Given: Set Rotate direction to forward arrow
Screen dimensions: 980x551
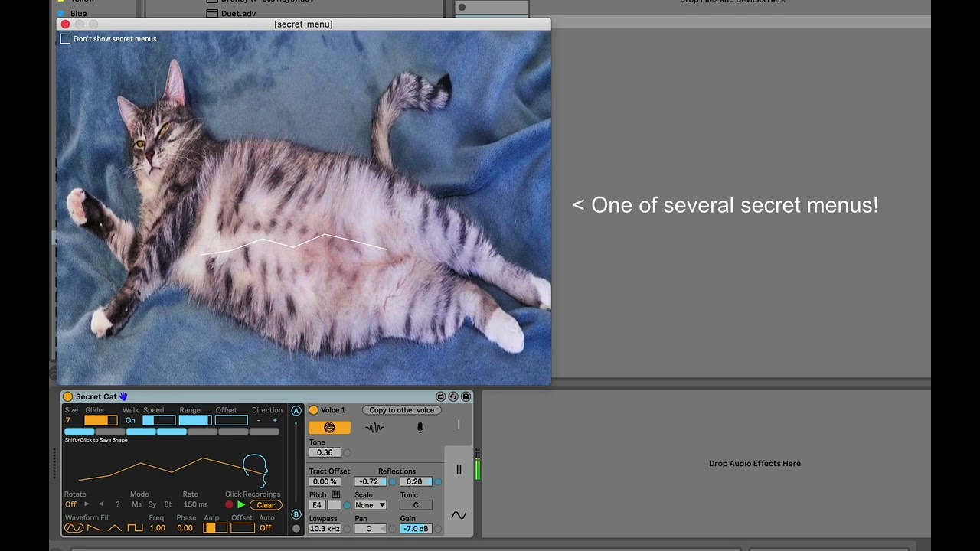Looking at the screenshot, I should (87, 504).
